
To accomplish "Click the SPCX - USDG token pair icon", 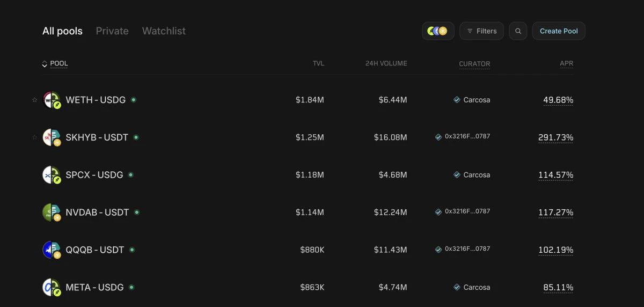I will click(x=52, y=176).
